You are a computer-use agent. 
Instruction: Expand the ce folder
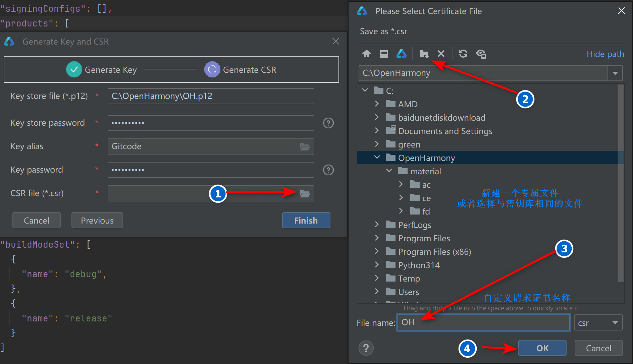pyautogui.click(x=401, y=198)
